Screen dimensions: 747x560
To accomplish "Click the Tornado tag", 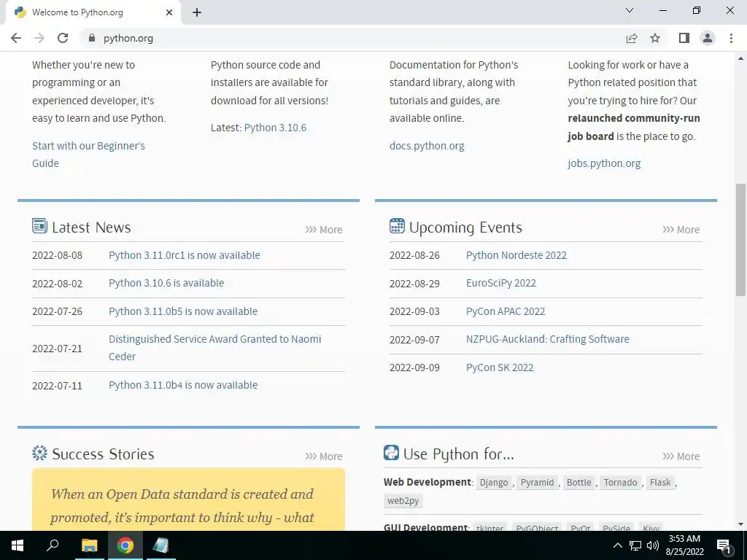I will click(x=620, y=483).
